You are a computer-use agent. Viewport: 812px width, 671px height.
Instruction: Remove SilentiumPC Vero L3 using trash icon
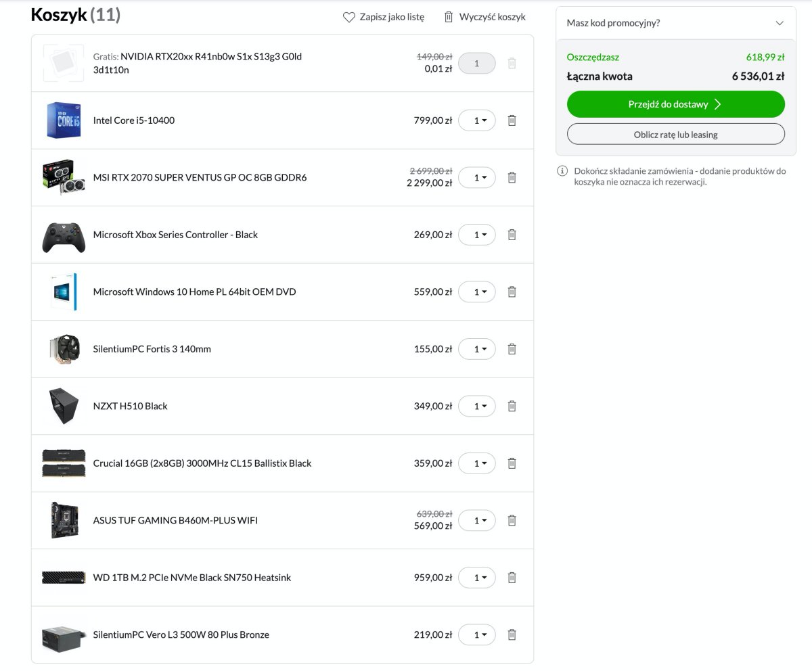(512, 634)
